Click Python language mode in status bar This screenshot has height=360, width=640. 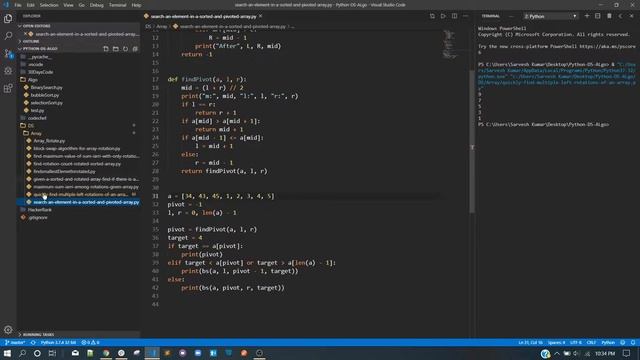click(x=608, y=342)
